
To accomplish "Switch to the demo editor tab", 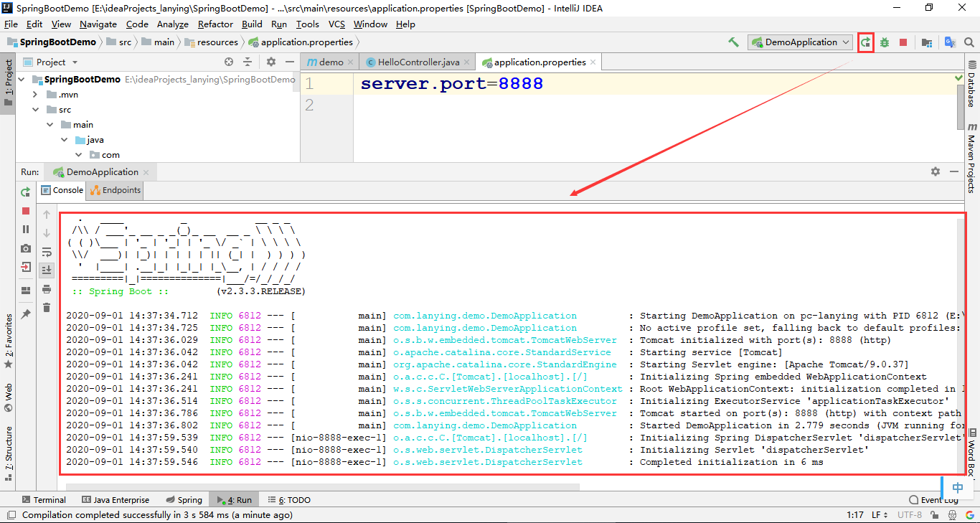I will click(329, 62).
